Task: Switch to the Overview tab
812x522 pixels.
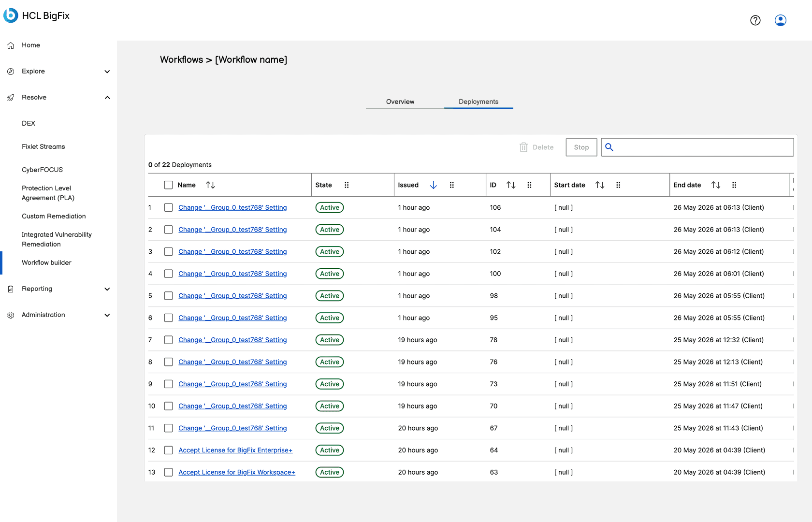Action: 400,101
